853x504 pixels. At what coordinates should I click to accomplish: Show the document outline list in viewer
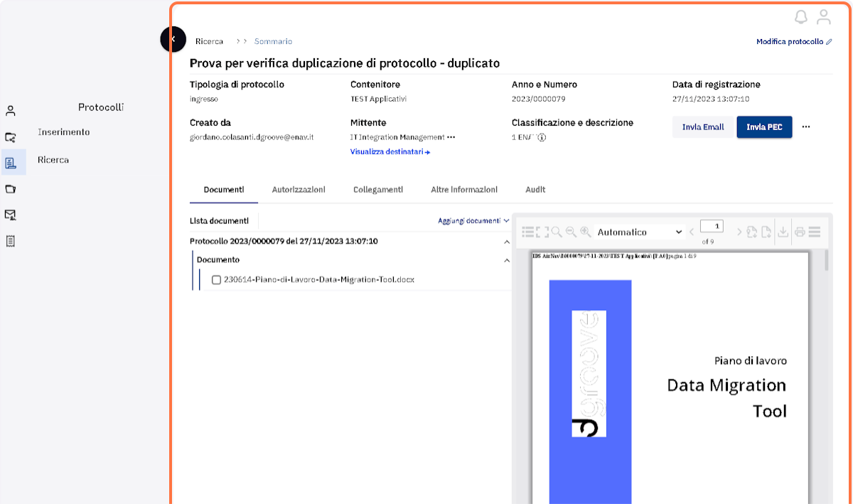tap(528, 232)
